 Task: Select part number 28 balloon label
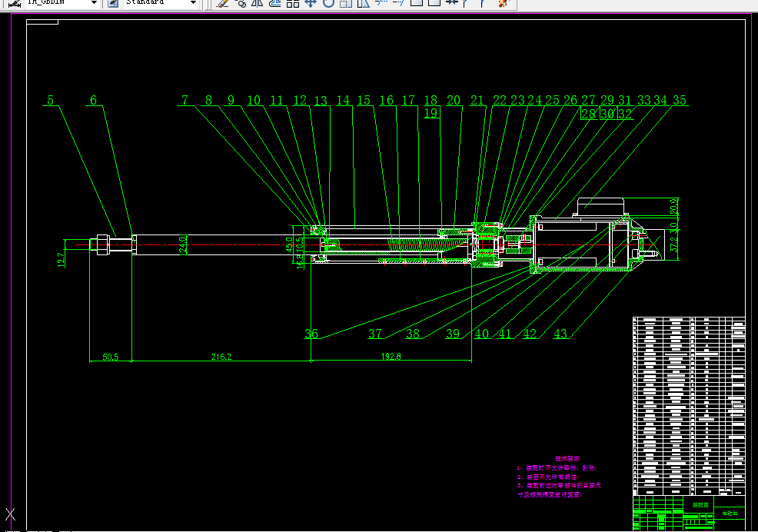click(588, 114)
